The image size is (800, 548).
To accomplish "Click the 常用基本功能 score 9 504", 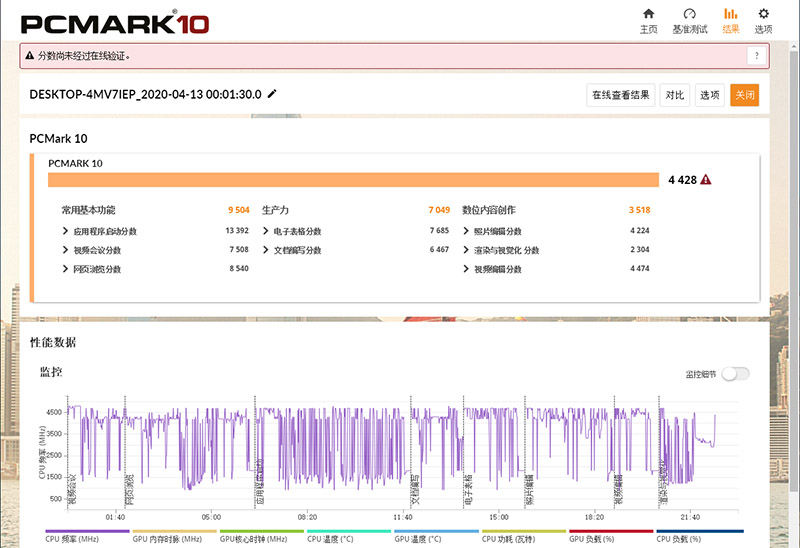I will pos(239,210).
